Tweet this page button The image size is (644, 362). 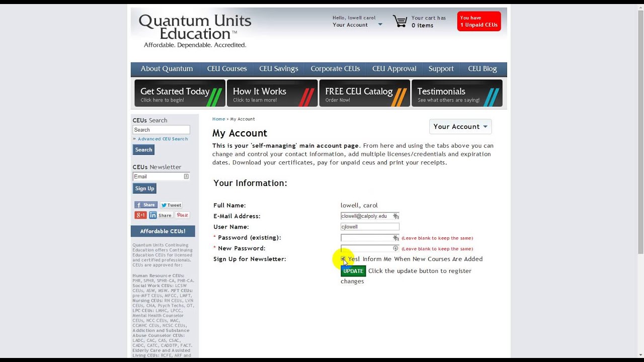[x=171, y=205]
